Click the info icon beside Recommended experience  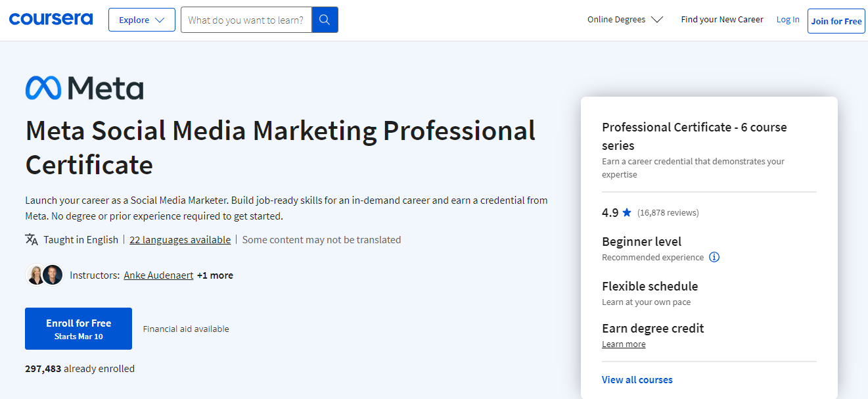714,257
